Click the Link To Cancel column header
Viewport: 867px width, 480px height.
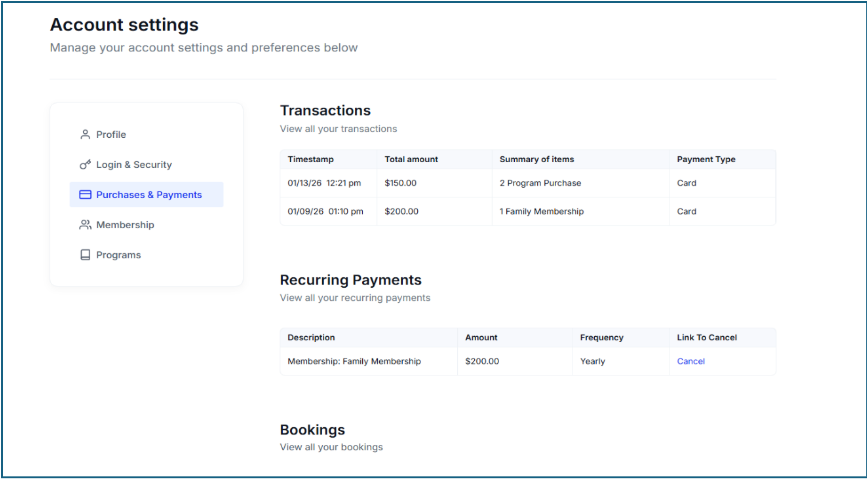click(x=707, y=337)
